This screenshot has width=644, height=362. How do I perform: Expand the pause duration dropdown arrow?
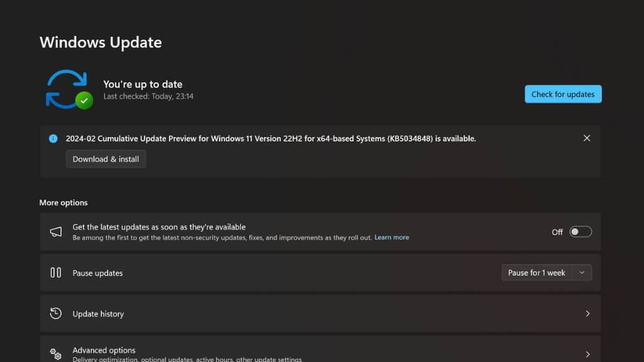click(x=582, y=273)
